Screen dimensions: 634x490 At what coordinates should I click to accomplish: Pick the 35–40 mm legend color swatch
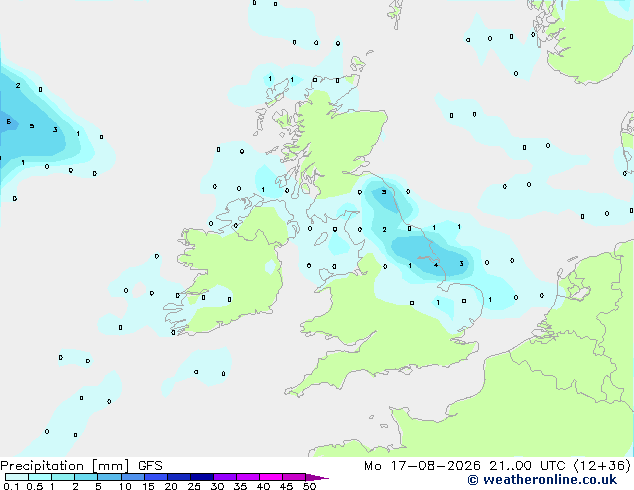click(248, 477)
